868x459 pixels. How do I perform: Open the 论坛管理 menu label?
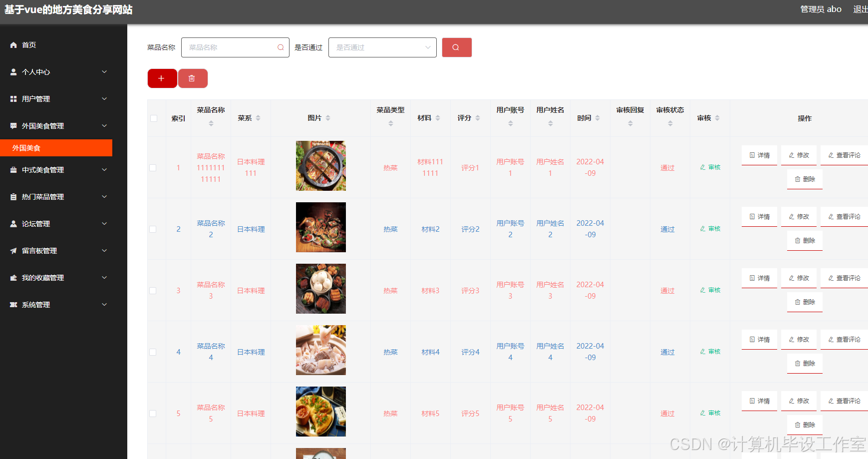[x=36, y=224]
